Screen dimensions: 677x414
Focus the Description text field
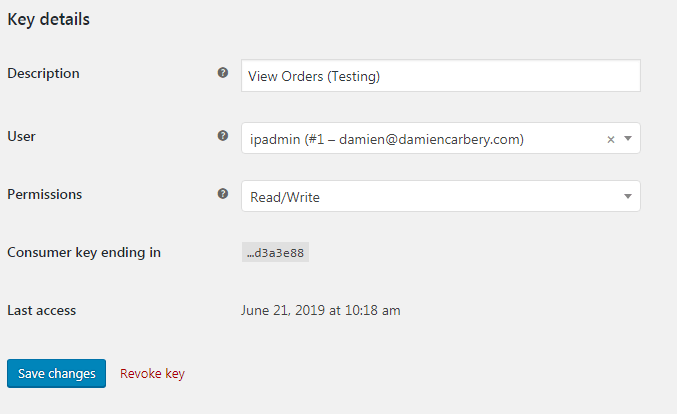tap(440, 76)
